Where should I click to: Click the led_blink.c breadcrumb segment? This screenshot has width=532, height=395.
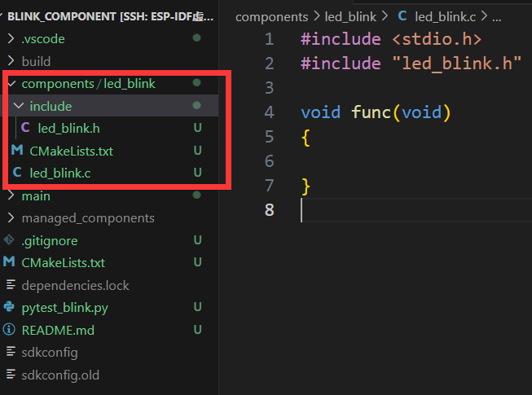[x=446, y=16]
